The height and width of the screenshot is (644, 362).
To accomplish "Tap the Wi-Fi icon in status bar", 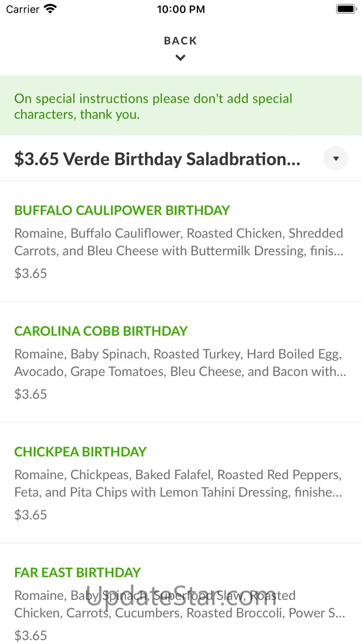I will click(50, 9).
